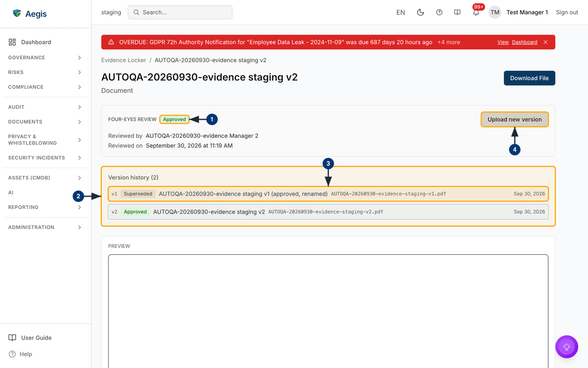Click the Download File button
The width and height of the screenshot is (588, 368).
point(529,78)
